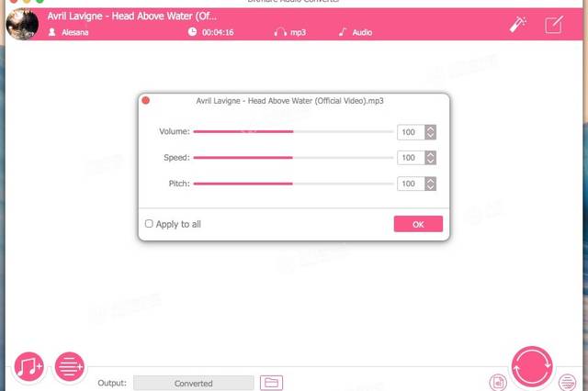
Task: Click the artist icon next to Alesana
Action: [x=52, y=32]
